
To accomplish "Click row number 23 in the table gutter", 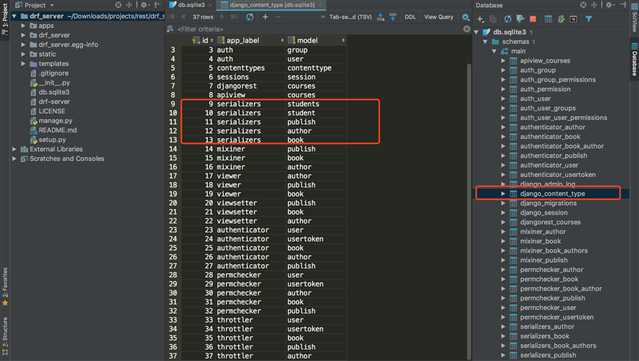I will (173, 230).
